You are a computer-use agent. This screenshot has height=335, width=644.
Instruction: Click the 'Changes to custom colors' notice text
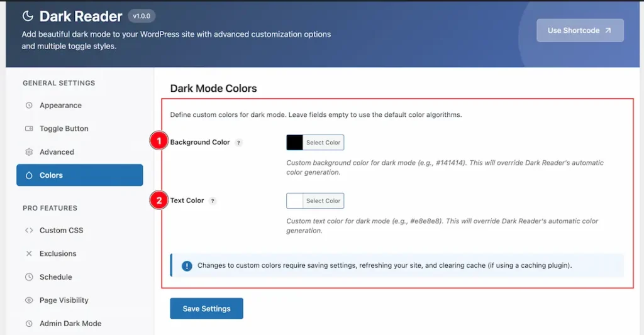[384, 265]
